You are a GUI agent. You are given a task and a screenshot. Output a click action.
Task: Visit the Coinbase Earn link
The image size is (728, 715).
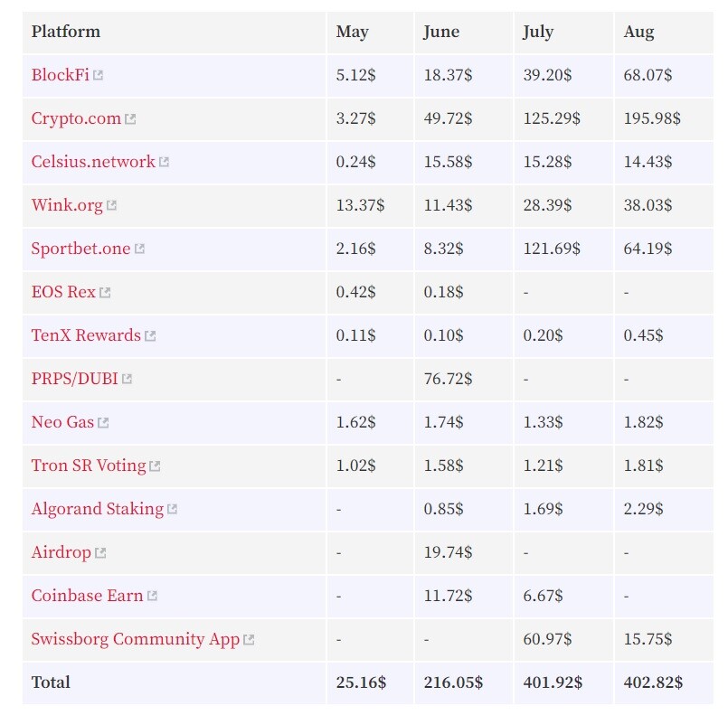coord(87,596)
